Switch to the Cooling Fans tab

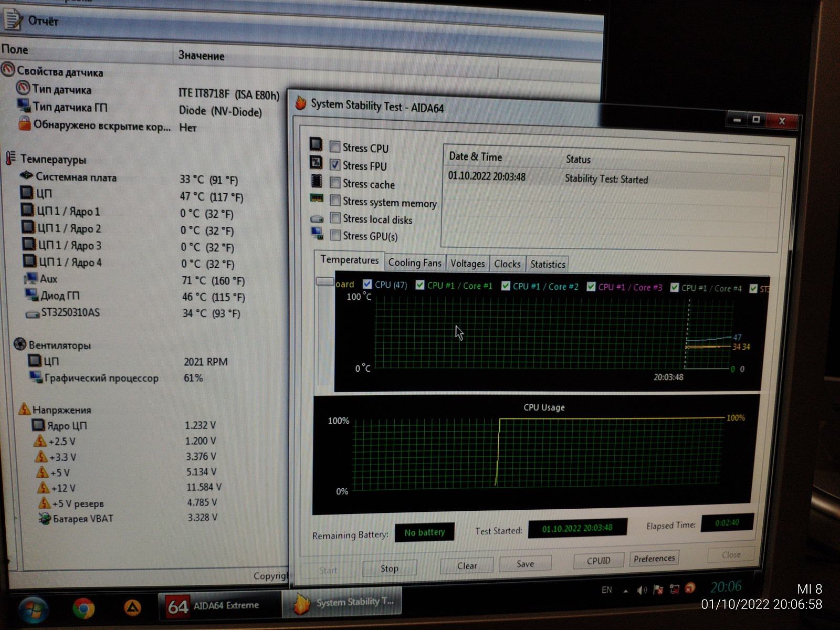[x=415, y=262]
